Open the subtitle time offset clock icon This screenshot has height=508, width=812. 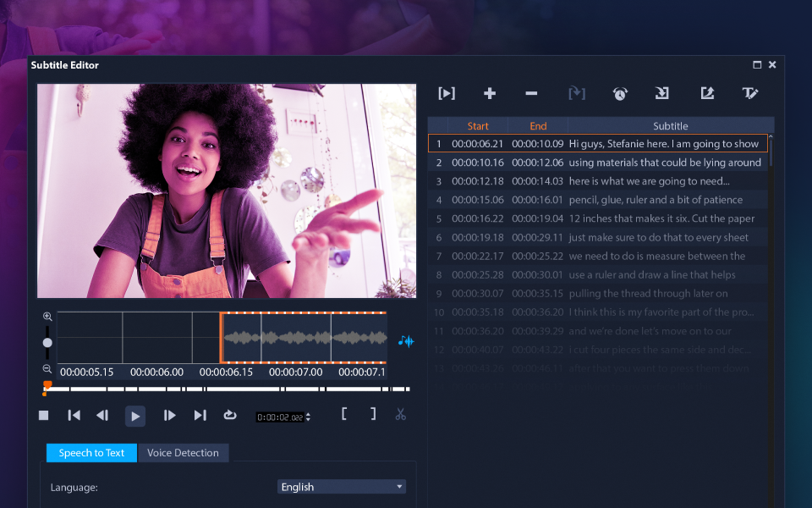[620, 93]
